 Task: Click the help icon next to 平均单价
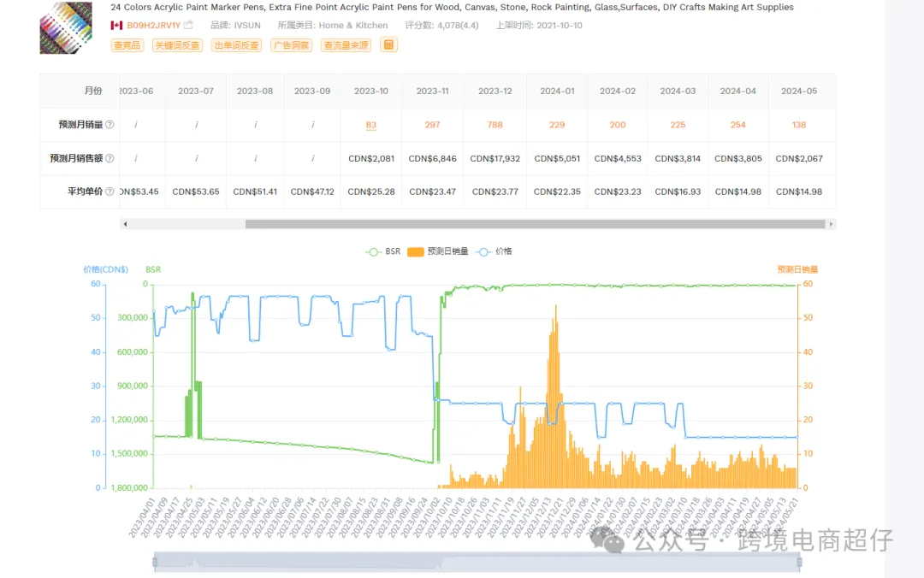pyautogui.click(x=110, y=192)
